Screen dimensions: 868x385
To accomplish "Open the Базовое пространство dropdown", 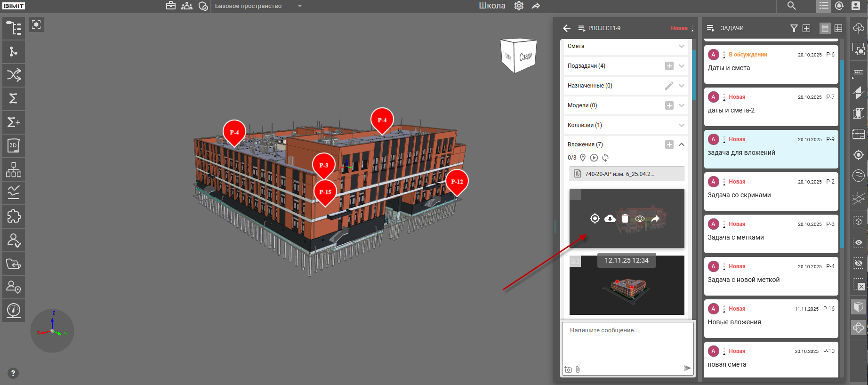I will point(300,6).
